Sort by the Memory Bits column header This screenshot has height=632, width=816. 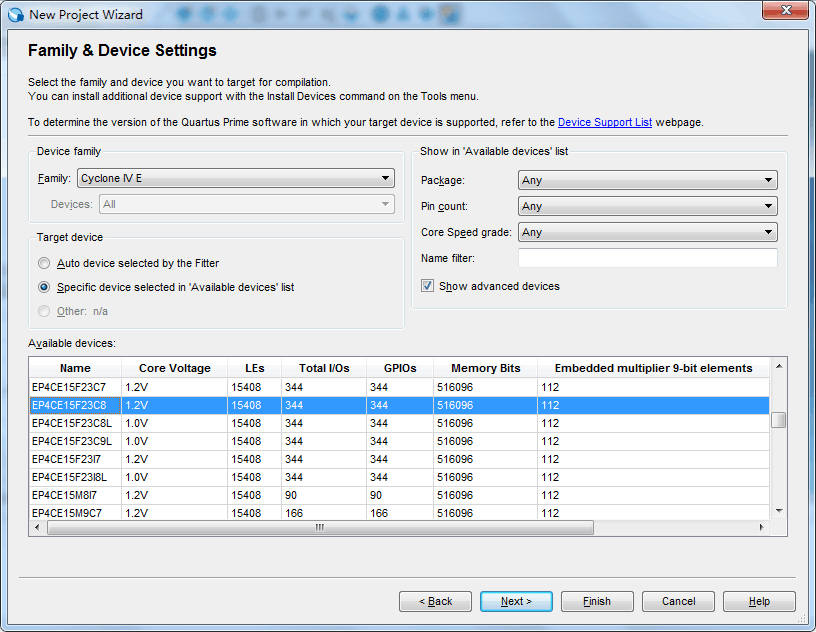pyautogui.click(x=486, y=368)
